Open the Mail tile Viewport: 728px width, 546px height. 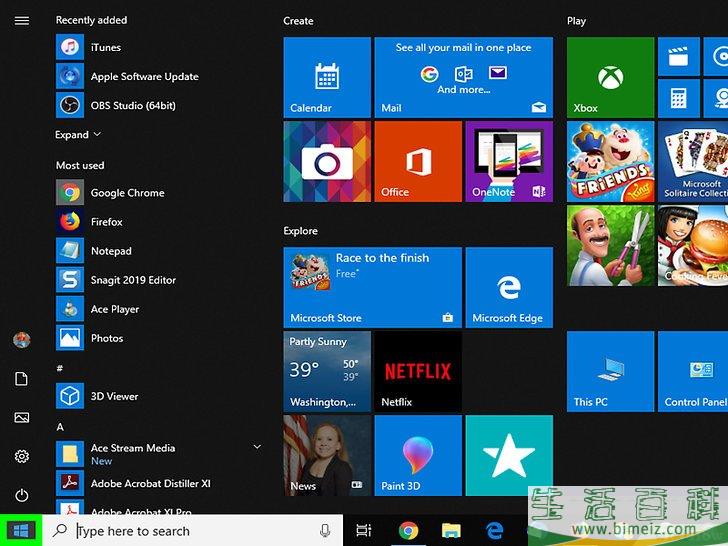pos(463,77)
